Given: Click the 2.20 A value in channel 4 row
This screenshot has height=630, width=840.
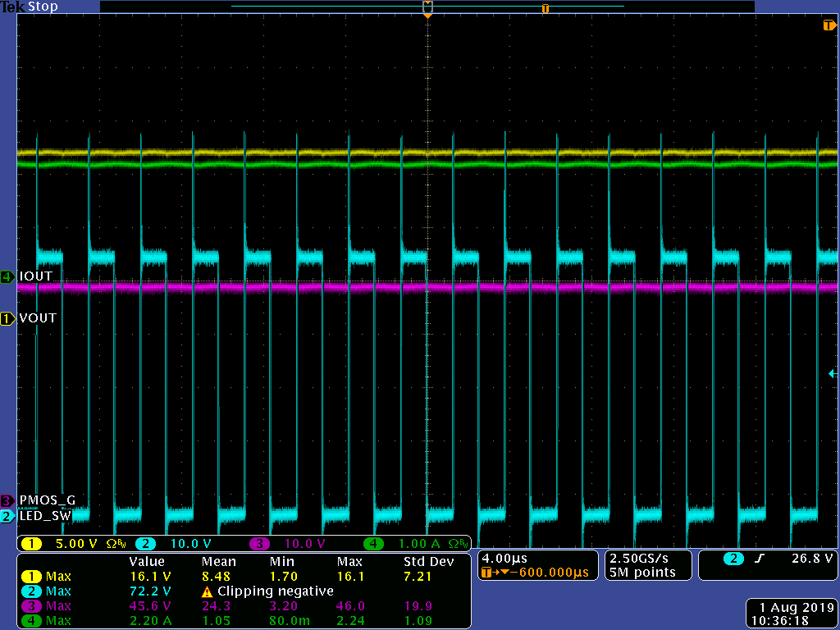Looking at the screenshot, I should click(x=150, y=622).
